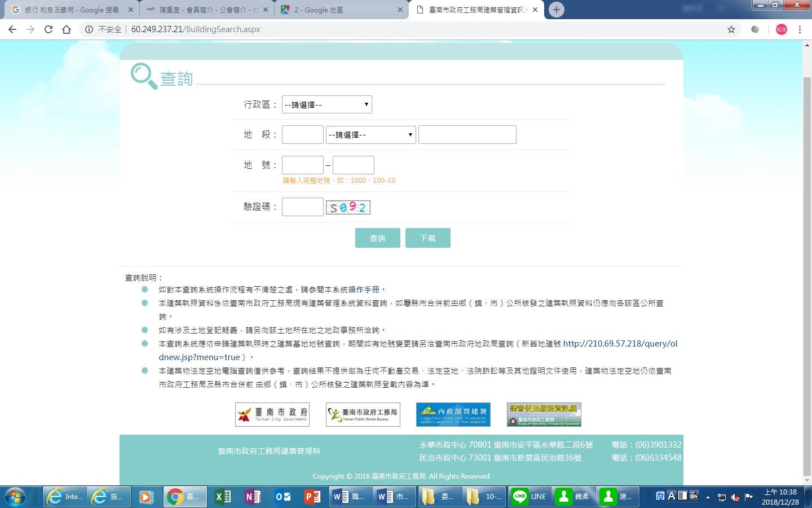The width and height of the screenshot is (812, 508).
Task: Open OneNote from the taskbar
Action: click(x=253, y=497)
